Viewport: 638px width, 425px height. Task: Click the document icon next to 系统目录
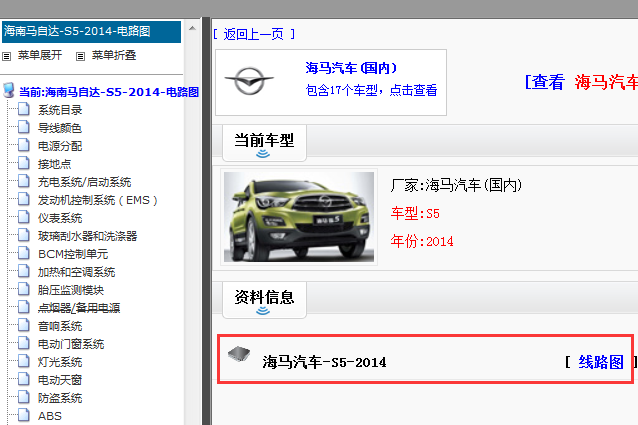pos(24,109)
